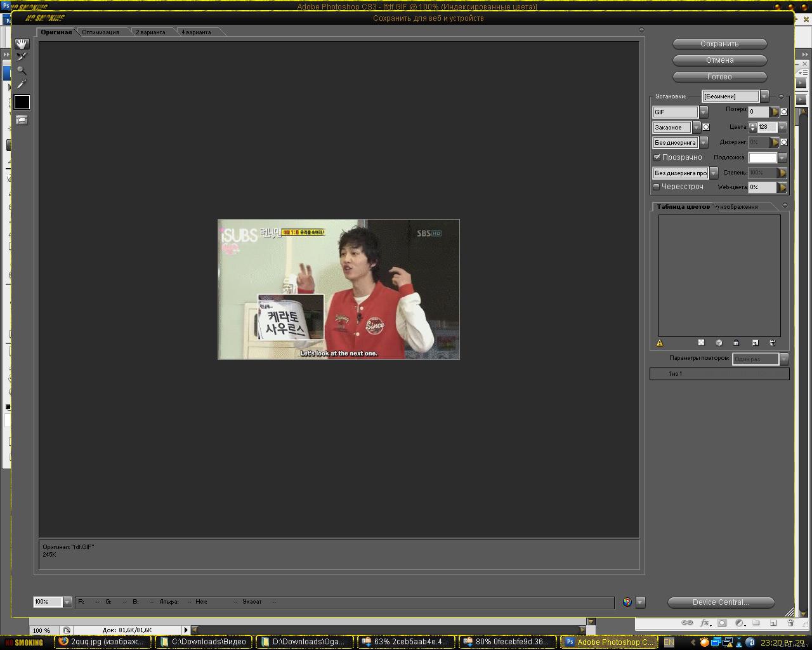Click the web shift cube icon
Image resolution: width=812 pixels, height=650 pixels.
click(719, 343)
